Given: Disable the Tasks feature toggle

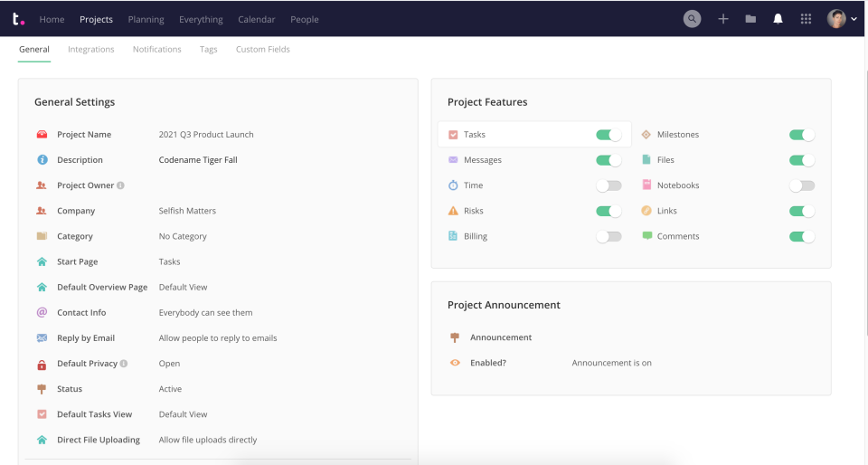Looking at the screenshot, I should point(609,135).
